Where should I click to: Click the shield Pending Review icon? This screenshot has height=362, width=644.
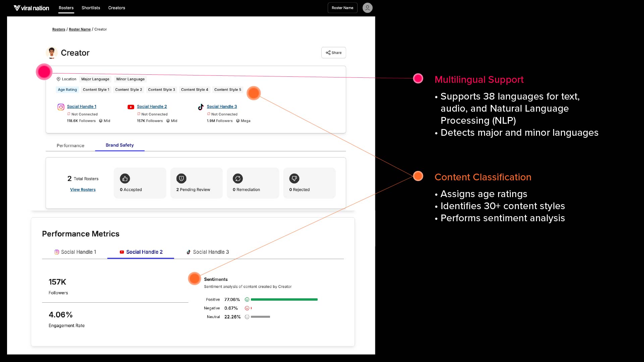click(x=181, y=179)
